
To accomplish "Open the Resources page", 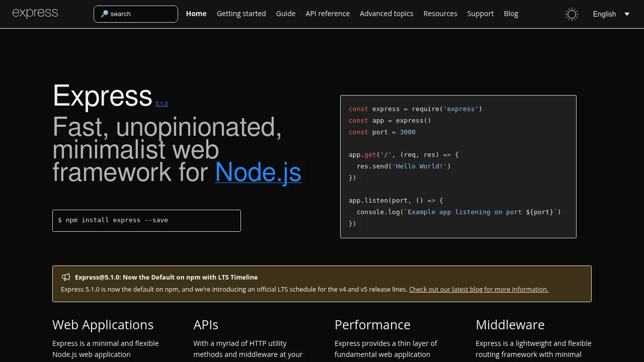I will (x=440, y=14).
